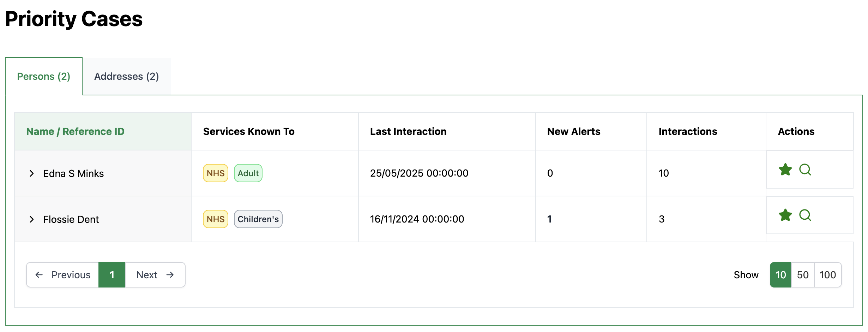Show 50 rows per page
The image size is (868, 332).
coord(803,275)
